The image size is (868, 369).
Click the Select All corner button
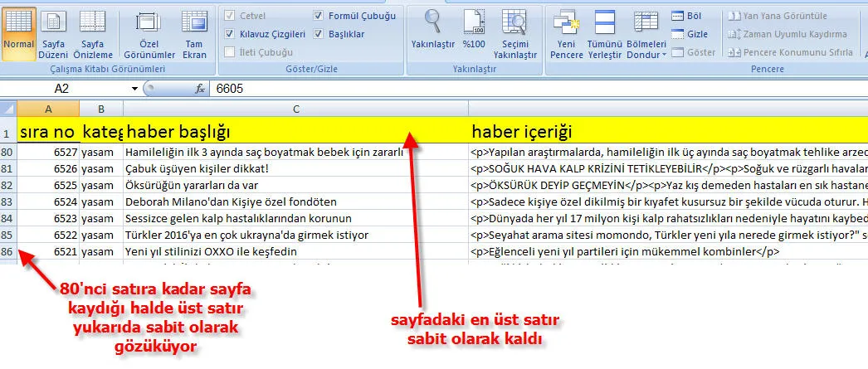pos(8,109)
